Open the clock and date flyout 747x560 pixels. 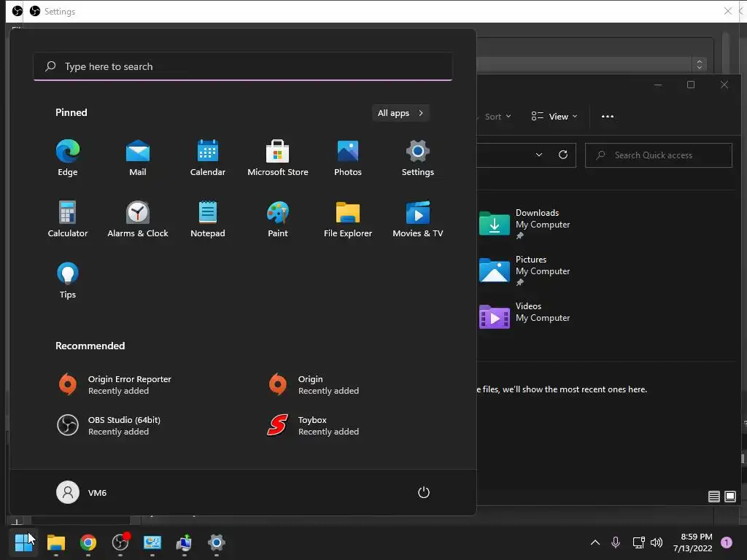click(693, 542)
